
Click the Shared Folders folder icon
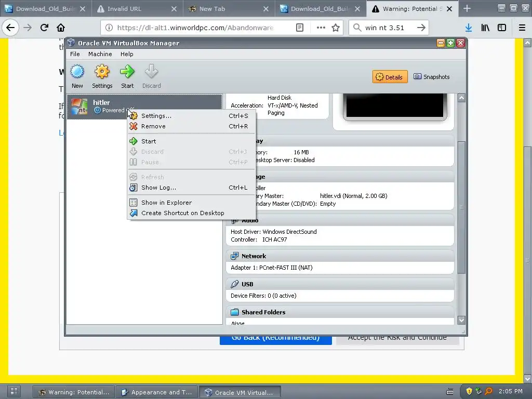pos(234,312)
